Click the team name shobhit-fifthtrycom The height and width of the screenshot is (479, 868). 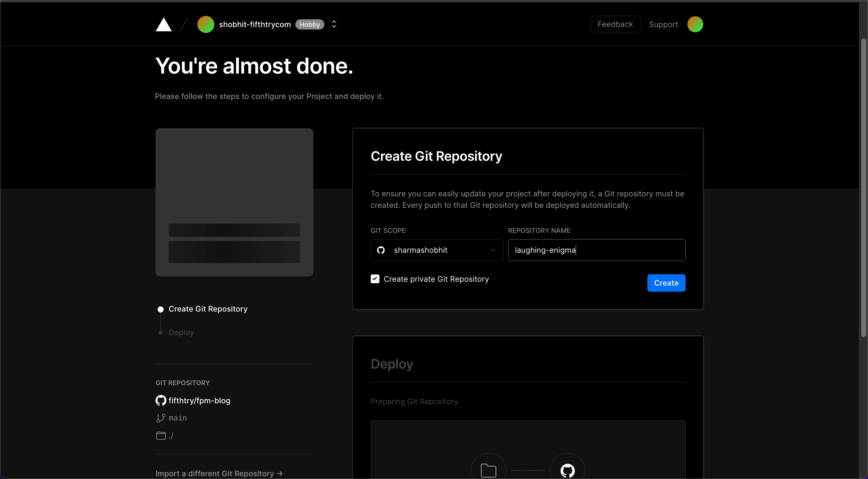click(x=255, y=24)
